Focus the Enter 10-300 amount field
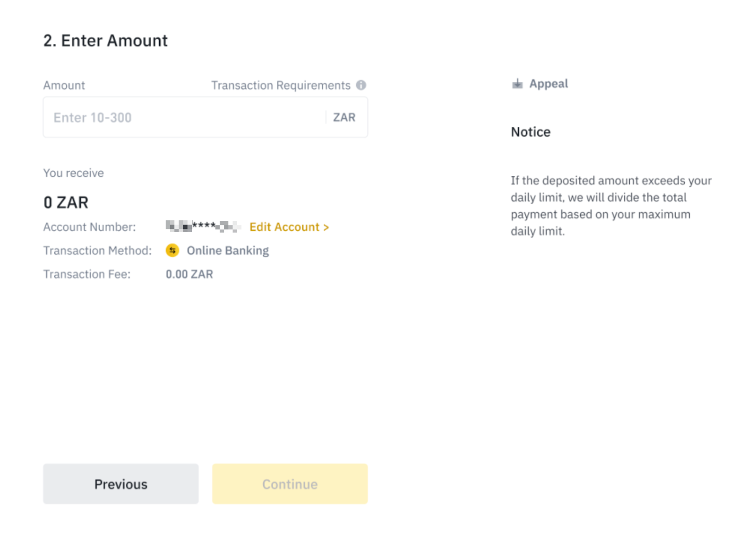This screenshot has height=540, width=756. point(184,117)
